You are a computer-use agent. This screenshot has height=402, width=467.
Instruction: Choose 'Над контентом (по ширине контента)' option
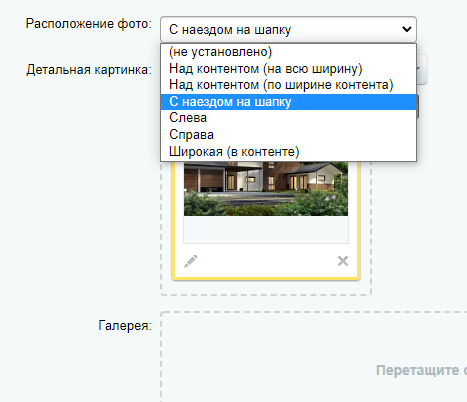(288, 85)
